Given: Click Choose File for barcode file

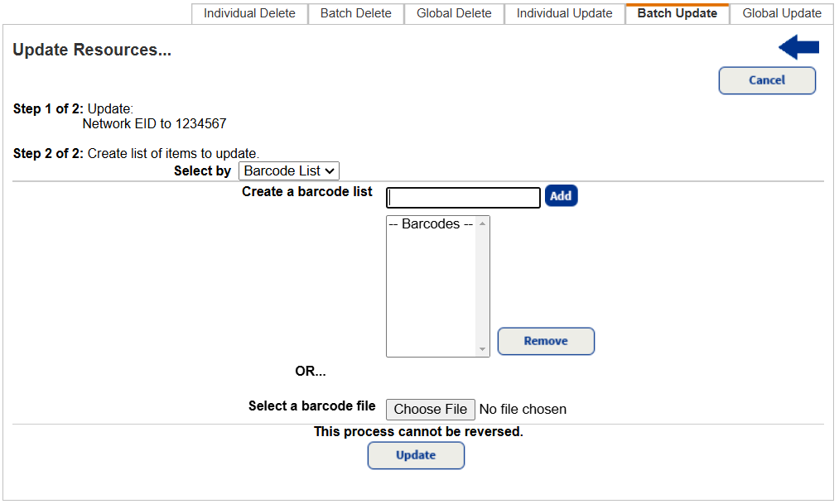Looking at the screenshot, I should tap(431, 409).
